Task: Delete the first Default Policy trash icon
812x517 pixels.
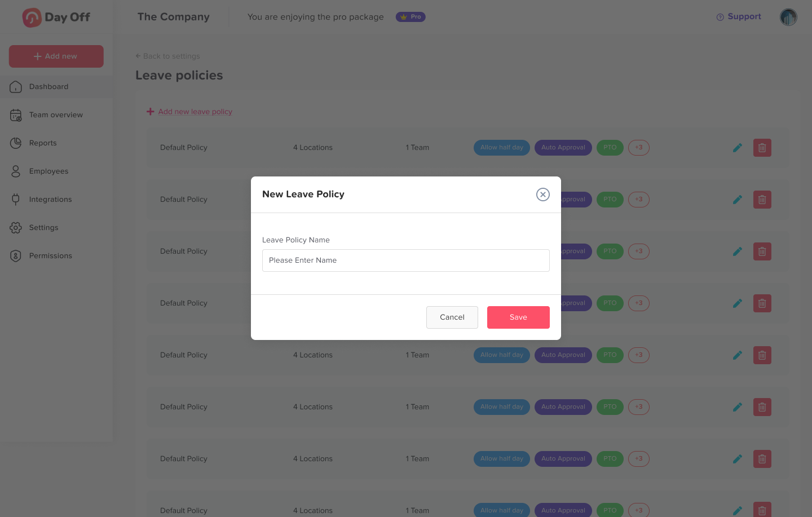Action: [x=762, y=148]
